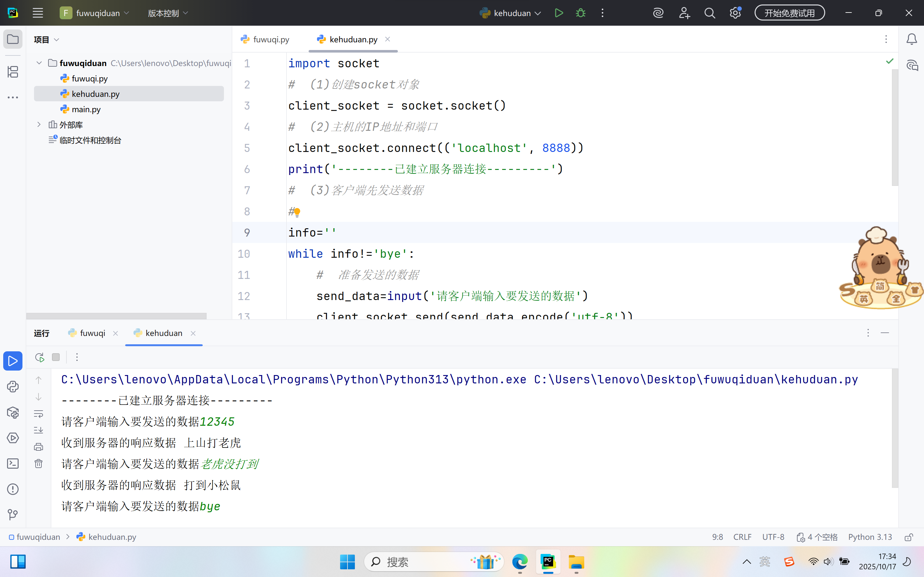Toggle the Services tool window
Screen dimensions: 924x577
pos(13,438)
